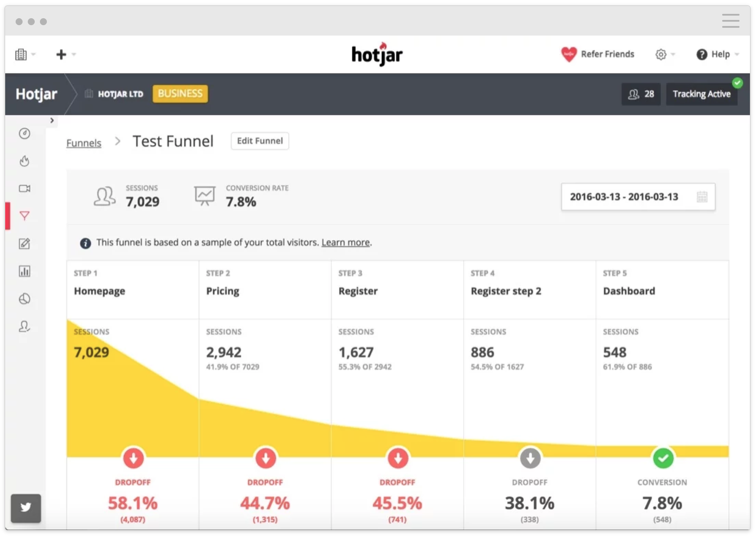Expand the Help dropdown menu

(736, 54)
